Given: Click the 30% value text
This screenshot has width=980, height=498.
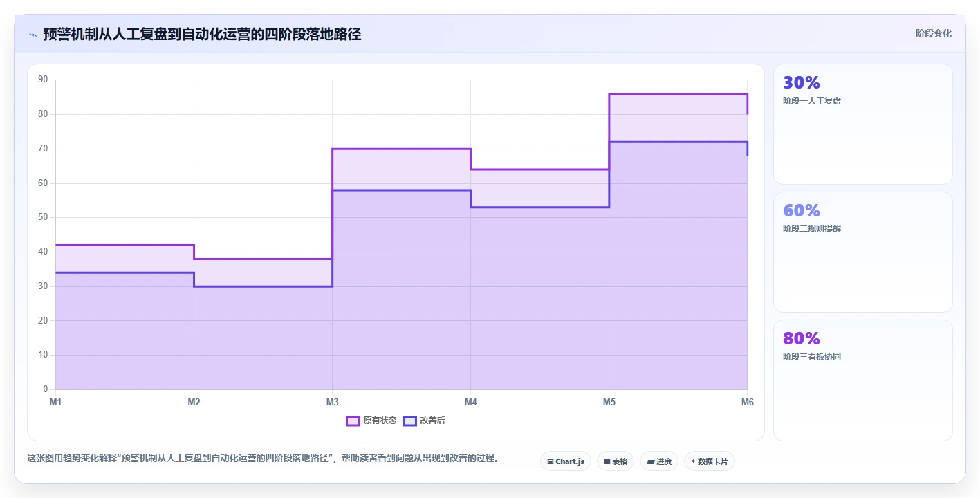Looking at the screenshot, I should [x=802, y=82].
